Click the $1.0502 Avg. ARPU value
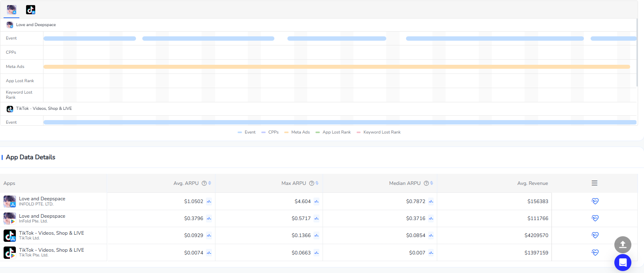 194,201
